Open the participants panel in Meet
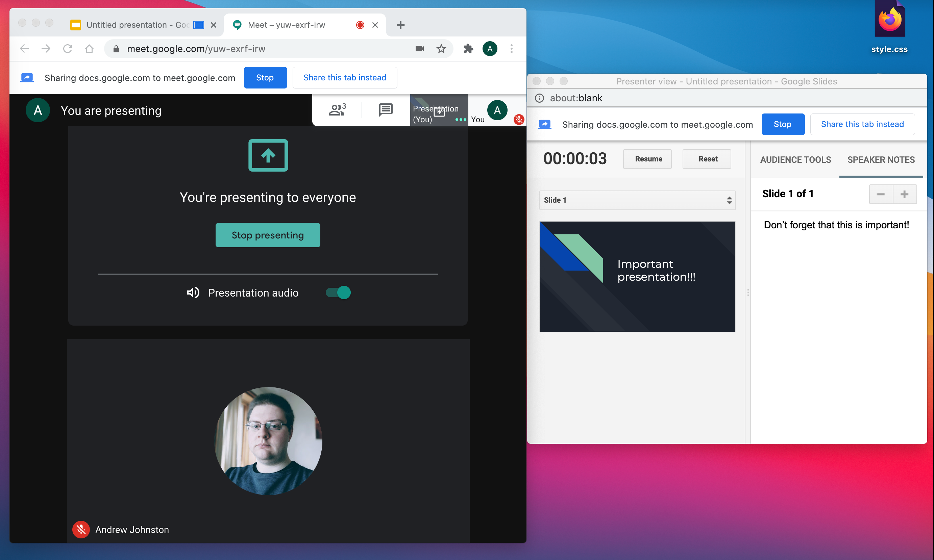This screenshot has height=560, width=934. point(337,110)
